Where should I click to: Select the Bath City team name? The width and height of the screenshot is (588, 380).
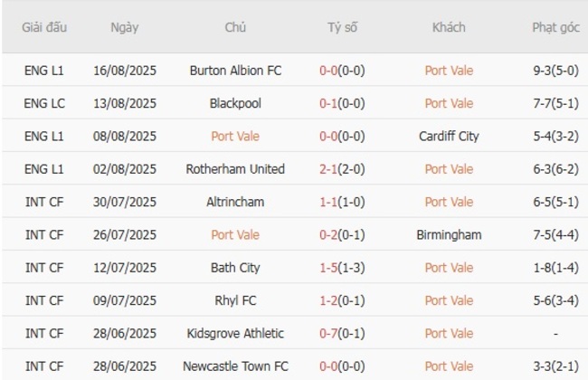235,268
